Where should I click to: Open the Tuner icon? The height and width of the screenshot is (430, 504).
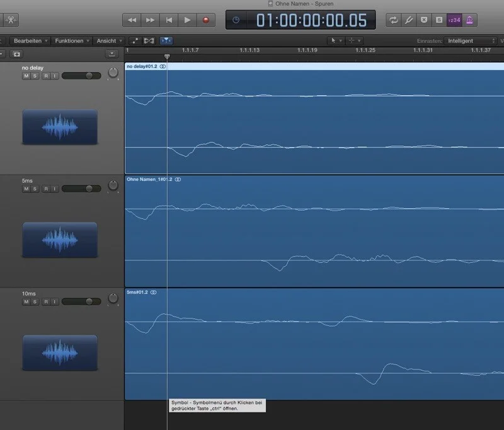(x=408, y=20)
